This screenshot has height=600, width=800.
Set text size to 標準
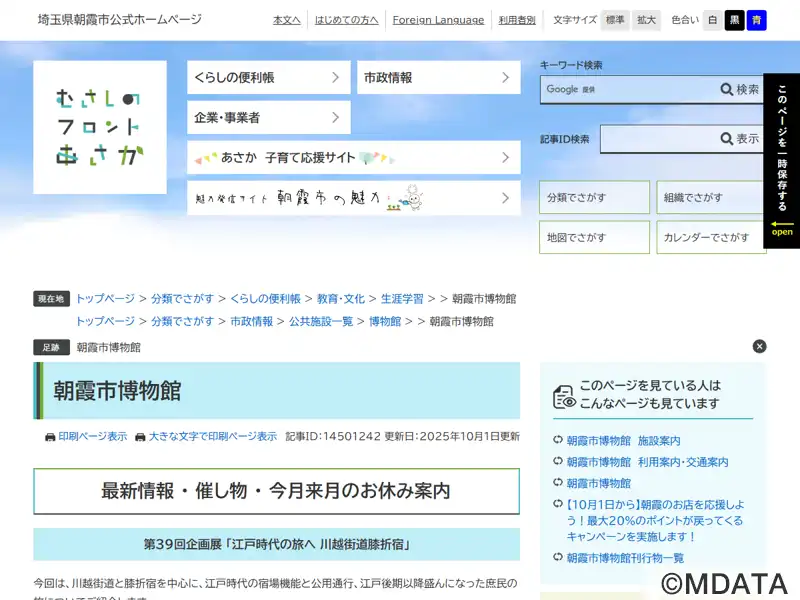[615, 20]
